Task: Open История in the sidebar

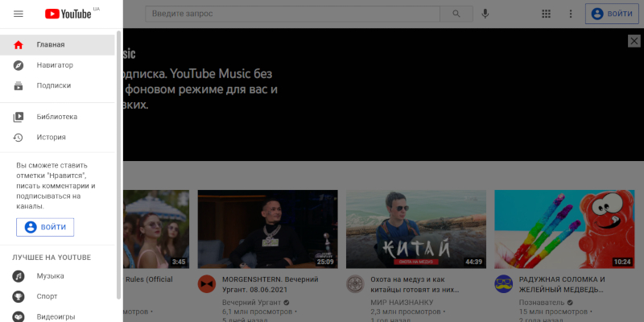Action: (x=51, y=137)
